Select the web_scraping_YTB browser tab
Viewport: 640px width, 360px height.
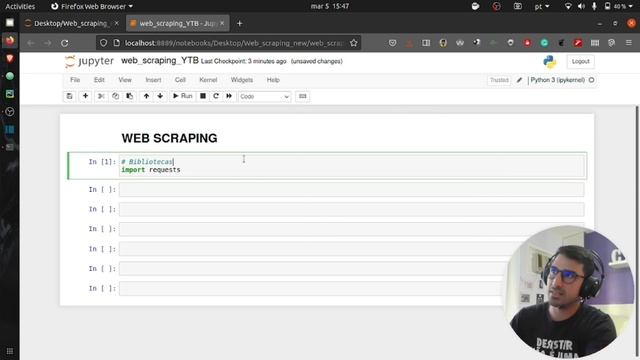tap(177, 24)
